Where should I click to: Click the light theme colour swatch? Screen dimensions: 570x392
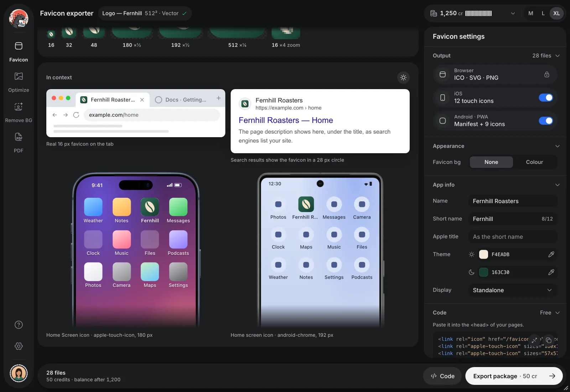pos(483,254)
